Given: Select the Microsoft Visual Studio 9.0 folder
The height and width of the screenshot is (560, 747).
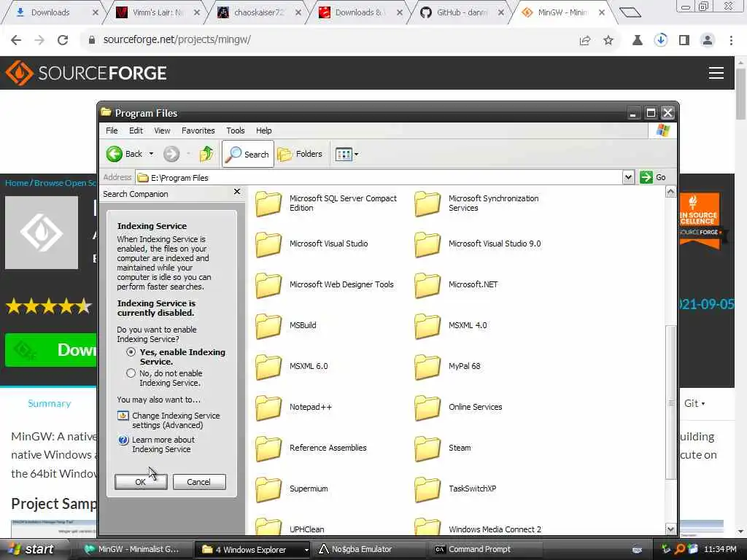Looking at the screenshot, I should click(478, 244).
